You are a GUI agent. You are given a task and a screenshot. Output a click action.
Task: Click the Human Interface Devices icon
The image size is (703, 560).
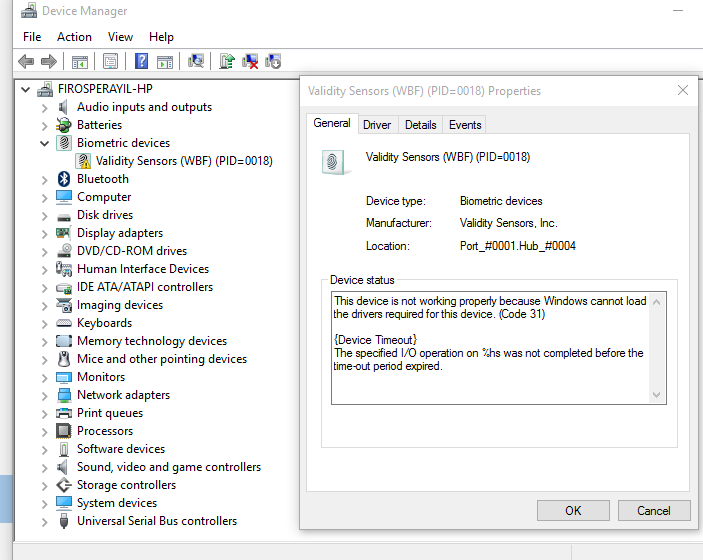tap(64, 269)
